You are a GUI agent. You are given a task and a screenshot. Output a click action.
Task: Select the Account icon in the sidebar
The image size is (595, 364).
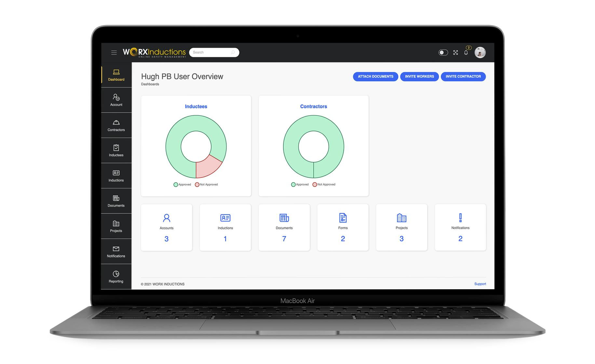point(116,100)
